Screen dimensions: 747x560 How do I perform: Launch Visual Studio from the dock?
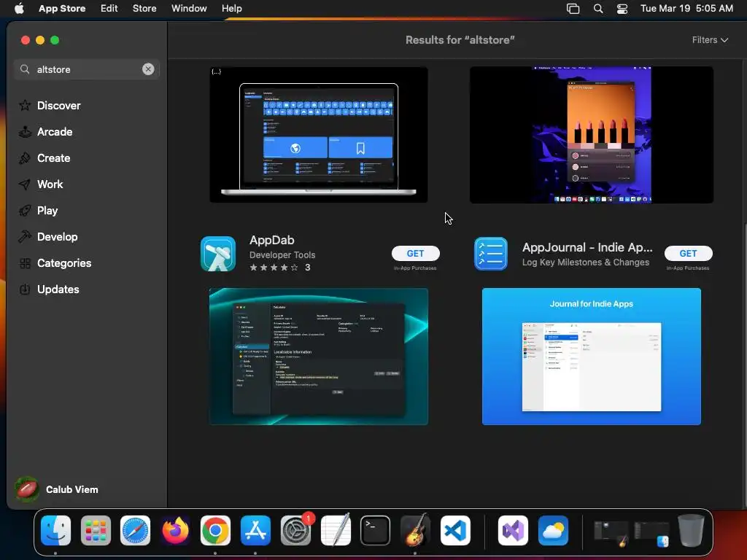(513, 531)
